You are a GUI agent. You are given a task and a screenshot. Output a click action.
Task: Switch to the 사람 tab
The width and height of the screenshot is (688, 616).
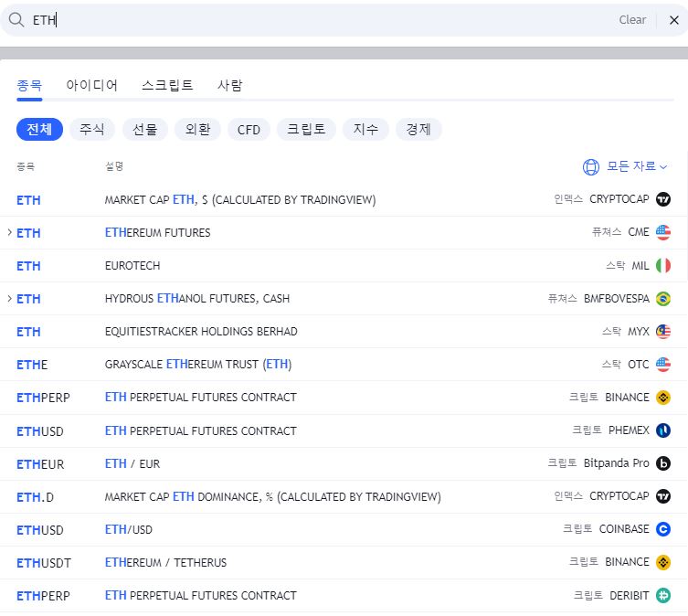[x=230, y=85]
